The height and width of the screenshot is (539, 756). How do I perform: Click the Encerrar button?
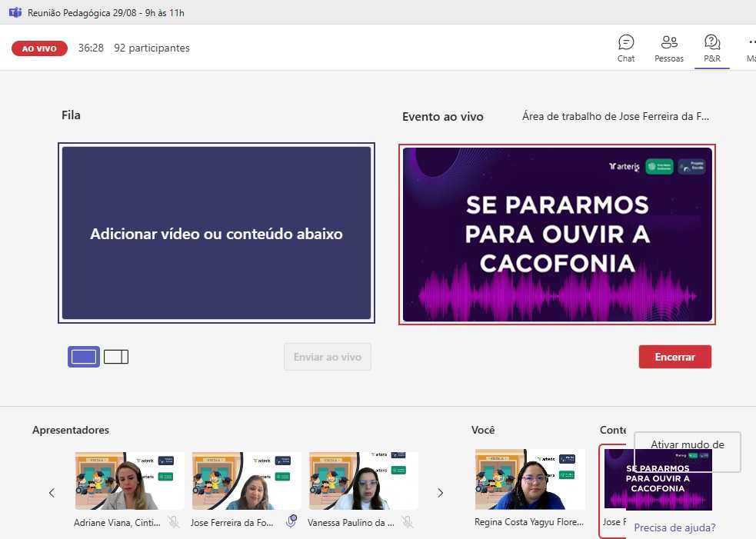(x=674, y=357)
